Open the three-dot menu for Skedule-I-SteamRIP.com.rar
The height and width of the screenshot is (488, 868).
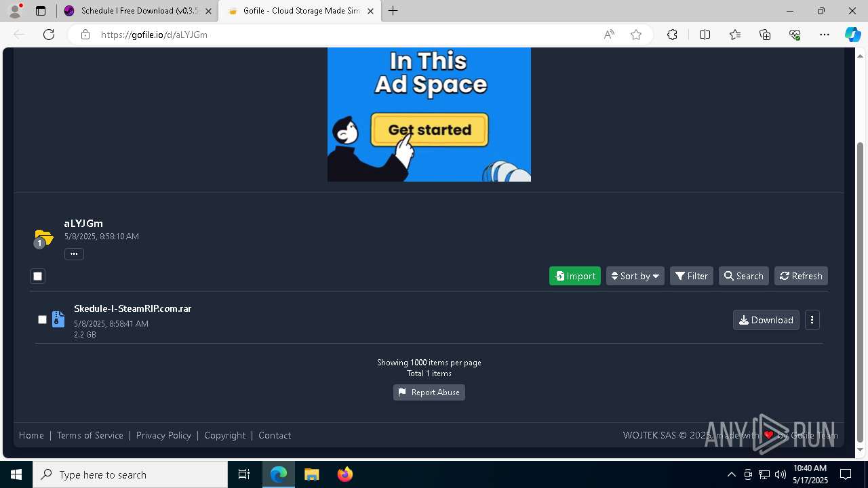click(x=812, y=320)
